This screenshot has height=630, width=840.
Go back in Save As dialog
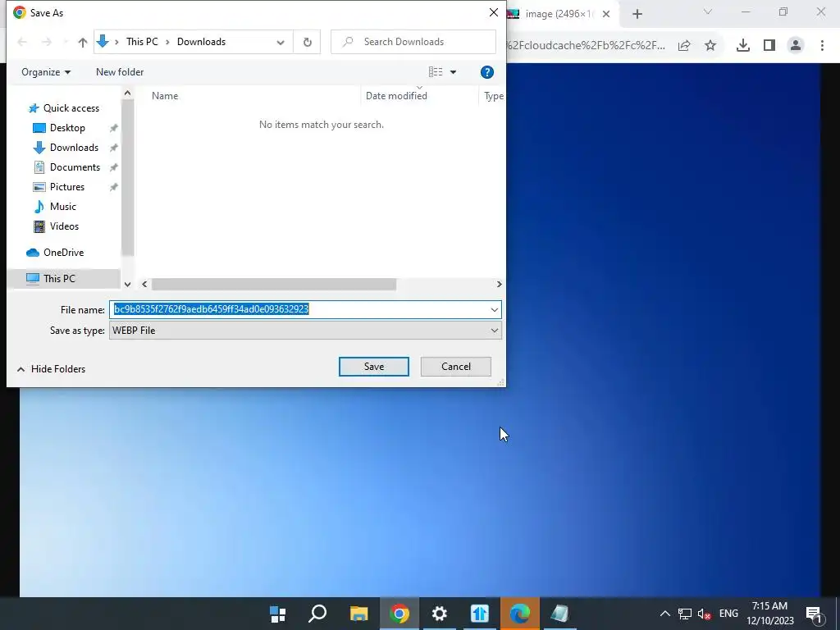click(22, 42)
